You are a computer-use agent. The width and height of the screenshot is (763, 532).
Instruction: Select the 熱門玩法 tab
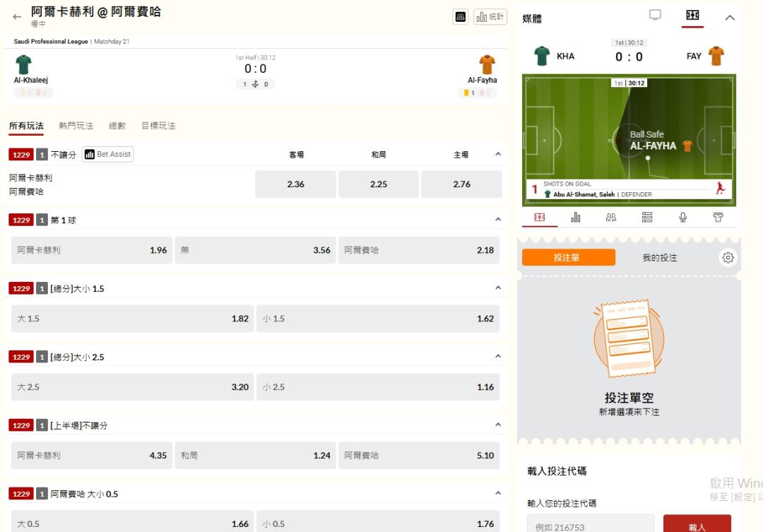(76, 126)
